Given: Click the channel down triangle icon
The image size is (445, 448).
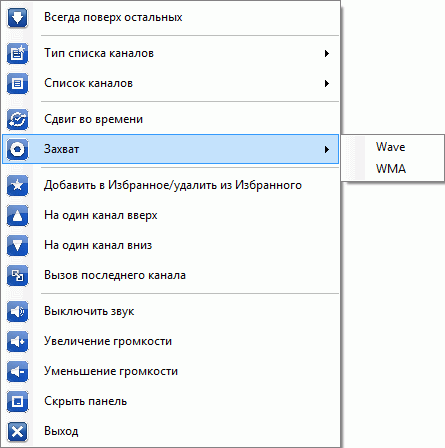Looking at the screenshot, I should point(17,245).
